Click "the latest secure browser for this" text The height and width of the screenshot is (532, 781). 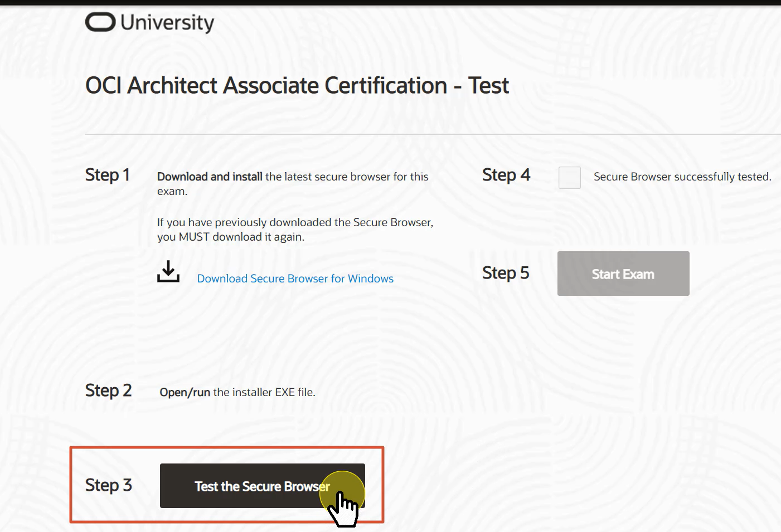[x=347, y=177]
